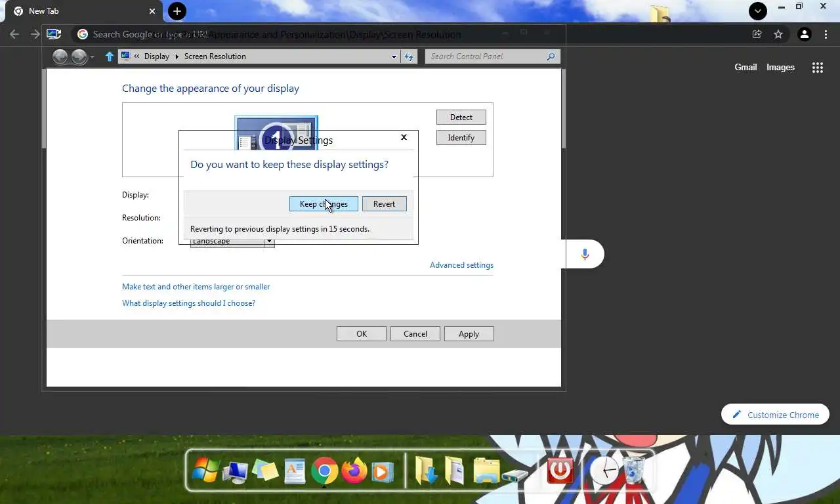
Task: Click the Search Control Panel field
Action: click(x=493, y=56)
